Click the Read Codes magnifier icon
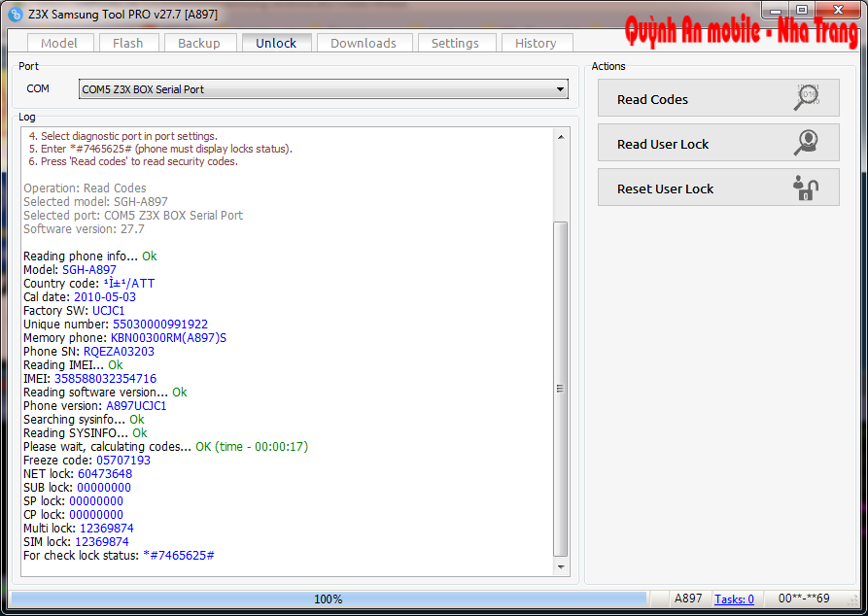This screenshot has height=616, width=868. coord(807,97)
